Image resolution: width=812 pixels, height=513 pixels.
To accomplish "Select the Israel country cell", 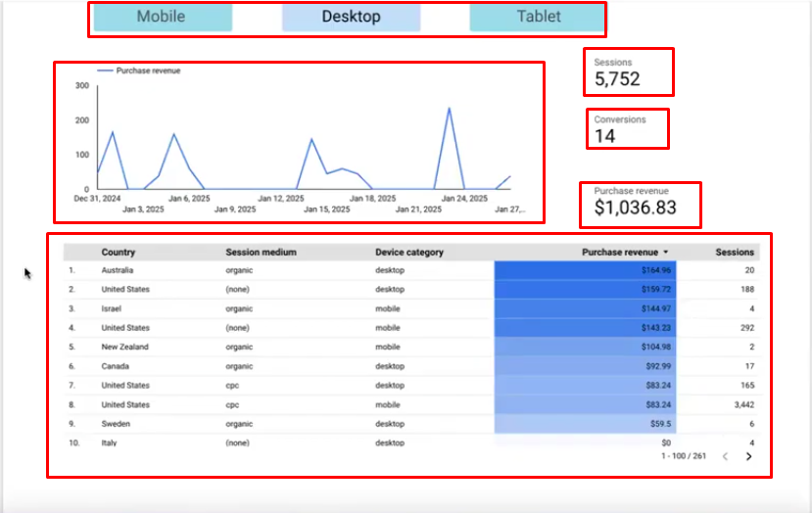I will (113, 308).
